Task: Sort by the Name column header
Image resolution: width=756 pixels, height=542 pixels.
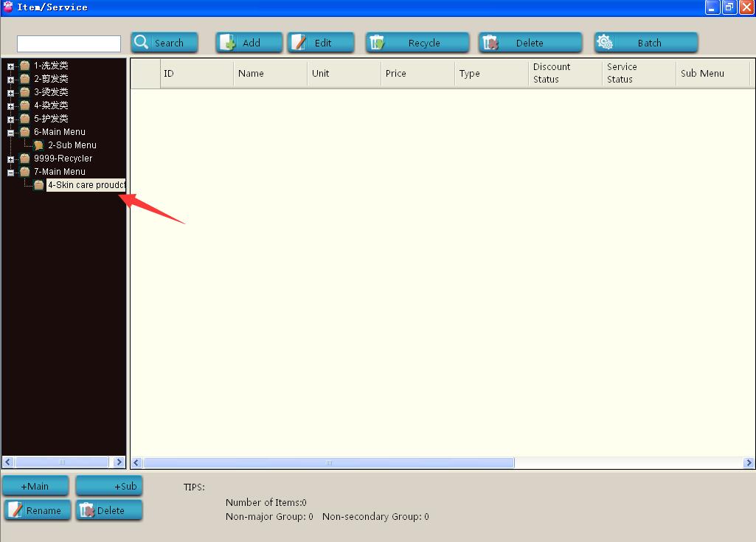Action: tap(271, 73)
